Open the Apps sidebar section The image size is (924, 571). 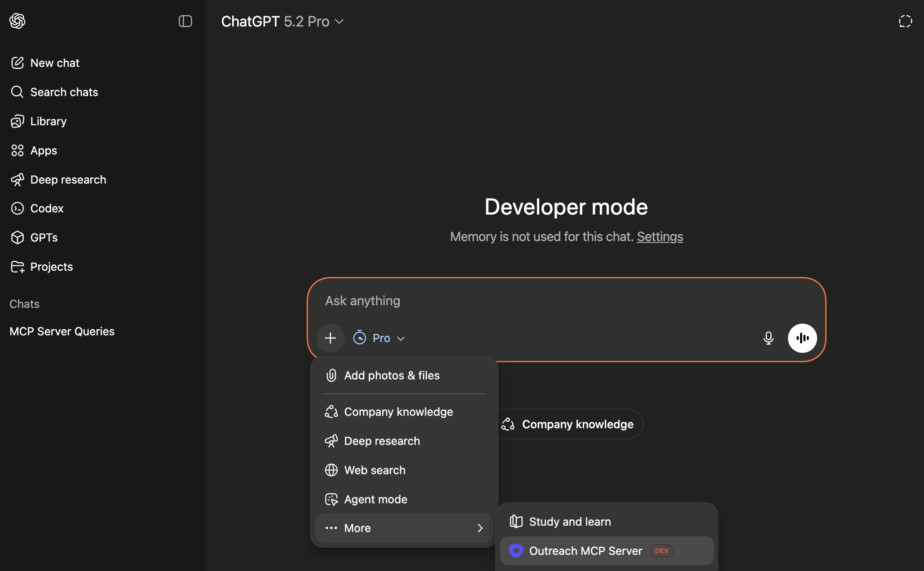pyautogui.click(x=44, y=150)
